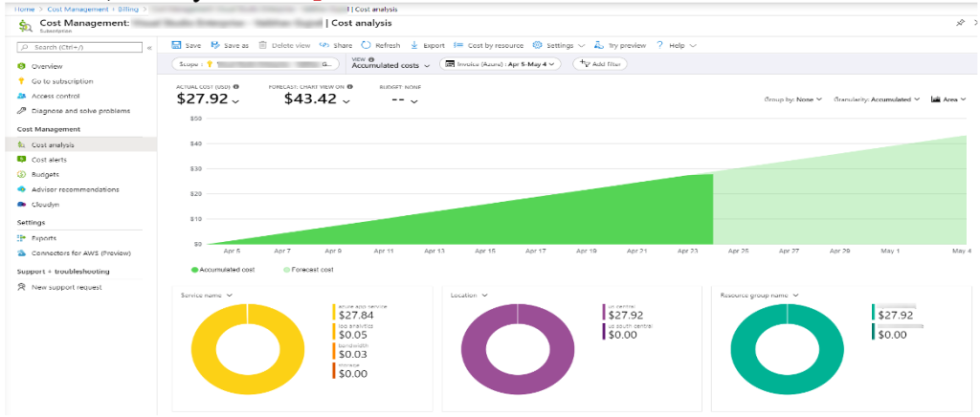Open the Location pivot dropdown

coord(469,295)
